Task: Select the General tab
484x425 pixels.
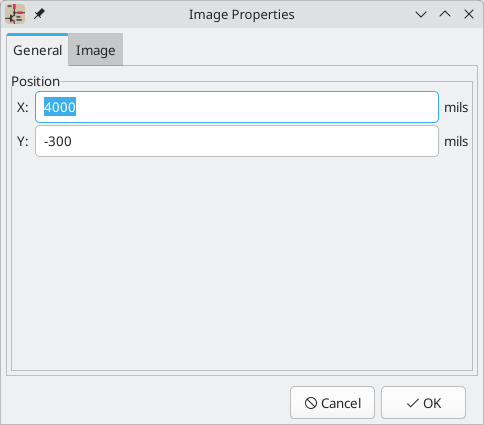Action: [37, 50]
